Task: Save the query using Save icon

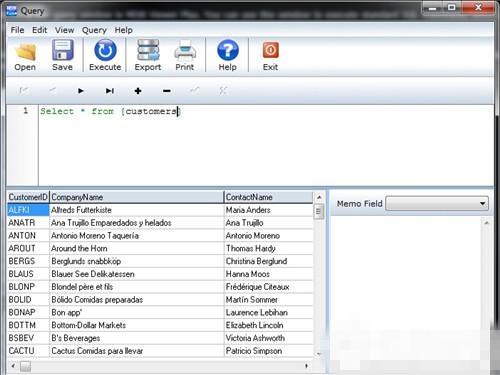Action: click(x=62, y=55)
